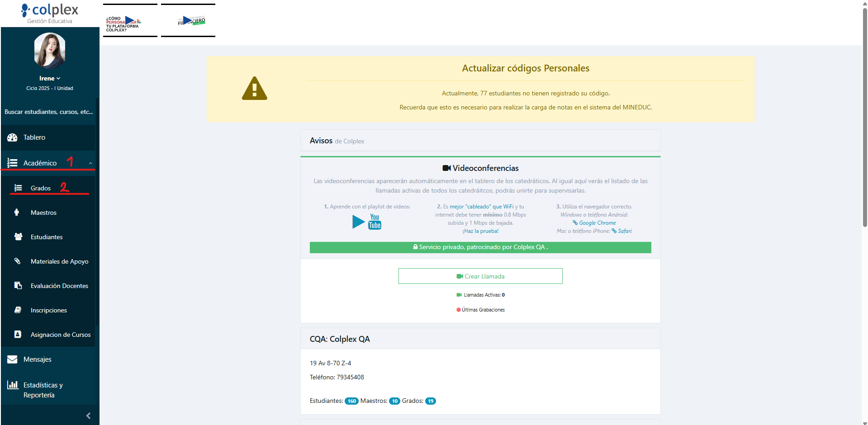Image resolution: width=868 pixels, height=425 pixels.
Task: Collapse the sidebar with the arrow
Action: point(88,416)
